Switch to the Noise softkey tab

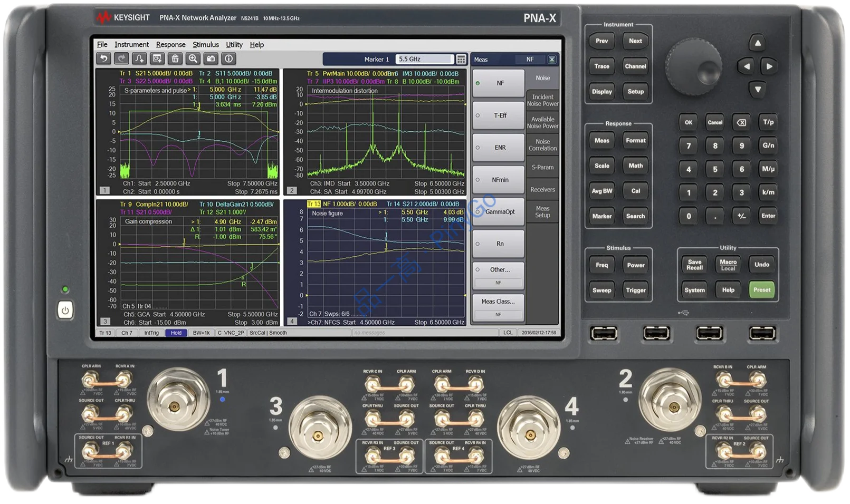point(542,78)
